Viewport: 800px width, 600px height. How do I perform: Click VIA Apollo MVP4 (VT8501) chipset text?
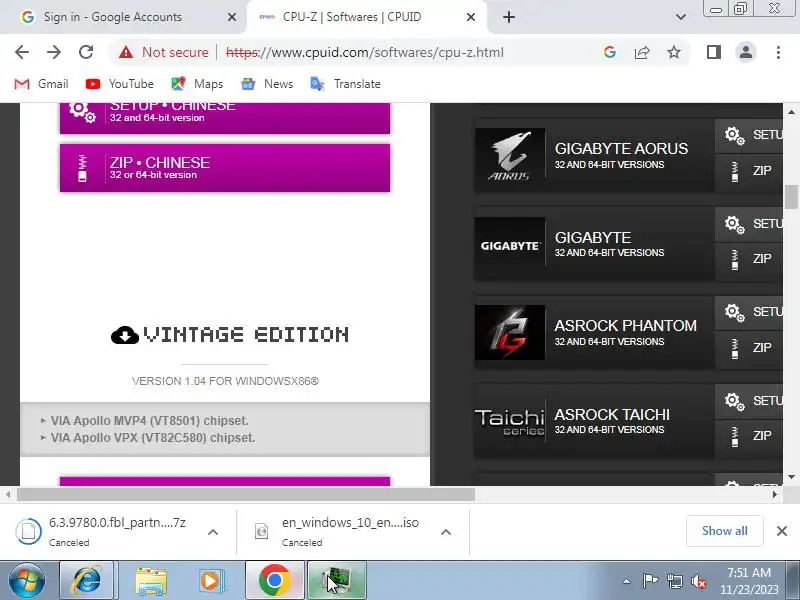(x=149, y=421)
